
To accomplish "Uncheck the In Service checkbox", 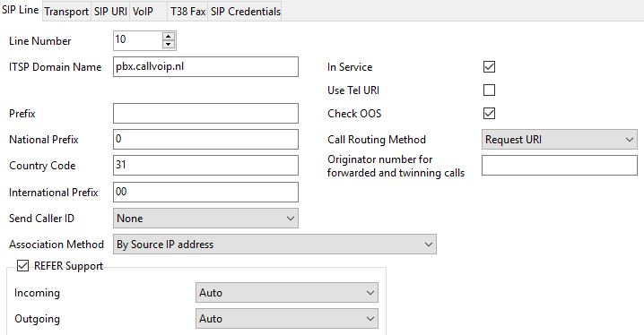I will [x=489, y=67].
